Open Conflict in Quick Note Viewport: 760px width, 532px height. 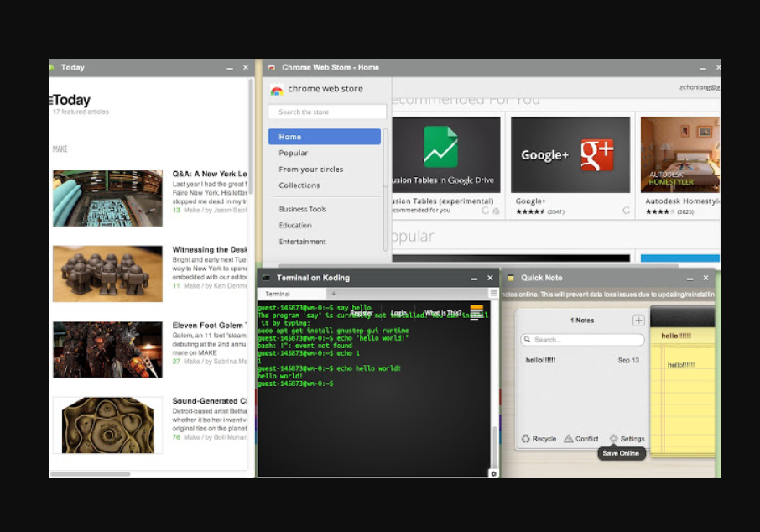pos(581,439)
